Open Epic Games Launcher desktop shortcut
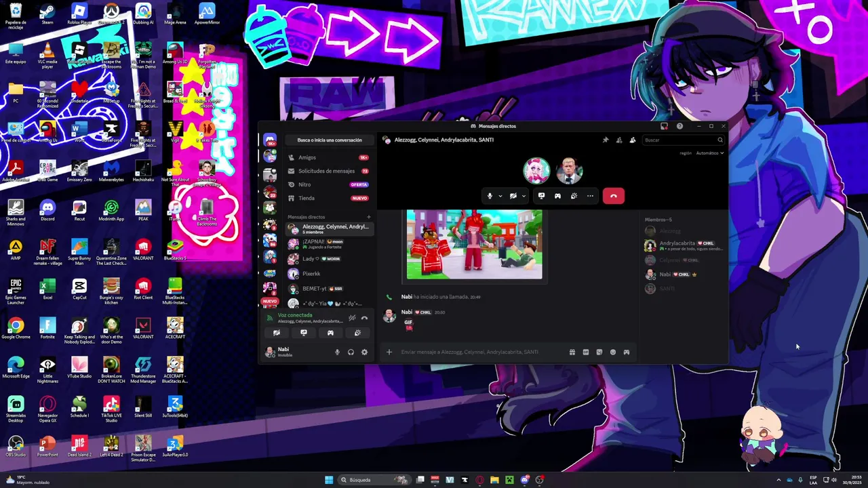 click(x=16, y=291)
